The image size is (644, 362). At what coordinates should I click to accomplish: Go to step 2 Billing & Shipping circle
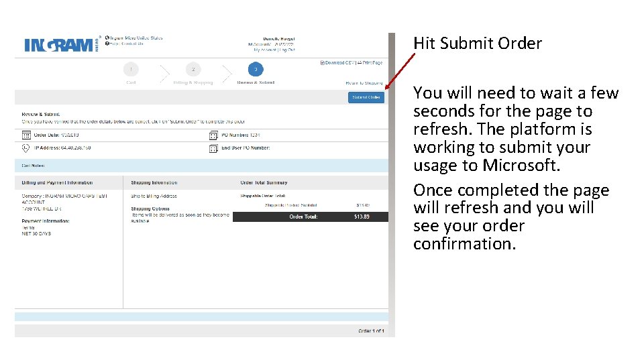click(193, 69)
